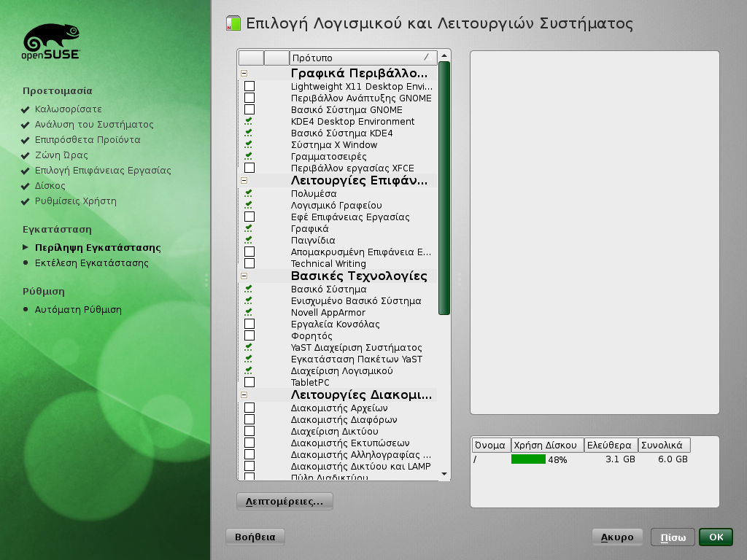Click the openSUSE chameleon logo
This screenshot has width=747, height=560.
click(x=51, y=42)
